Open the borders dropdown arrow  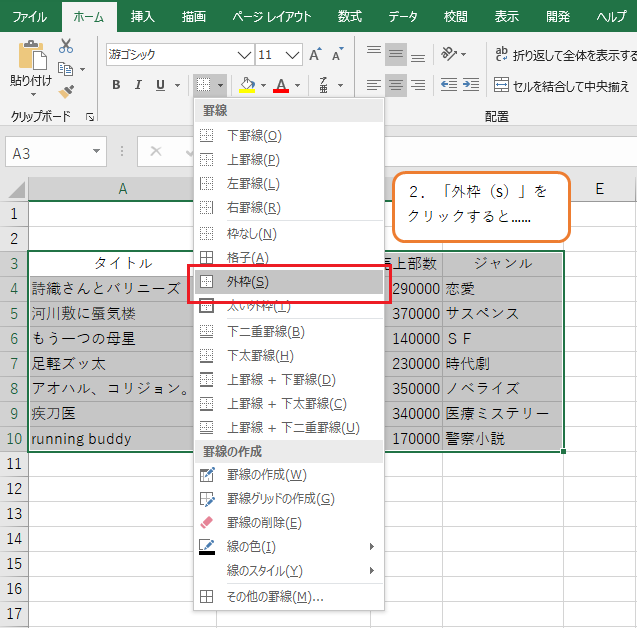[x=220, y=85]
